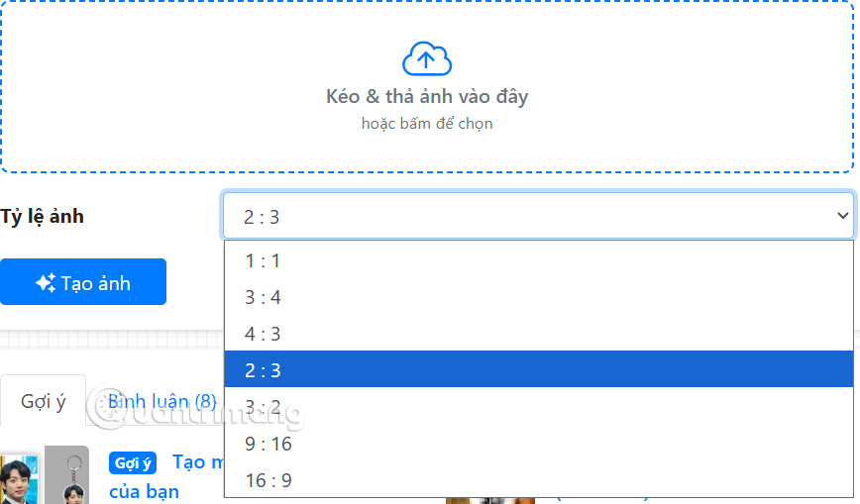Click the "Kéo & thả ảnh vào đây" text
The image size is (860, 504).
point(427,97)
